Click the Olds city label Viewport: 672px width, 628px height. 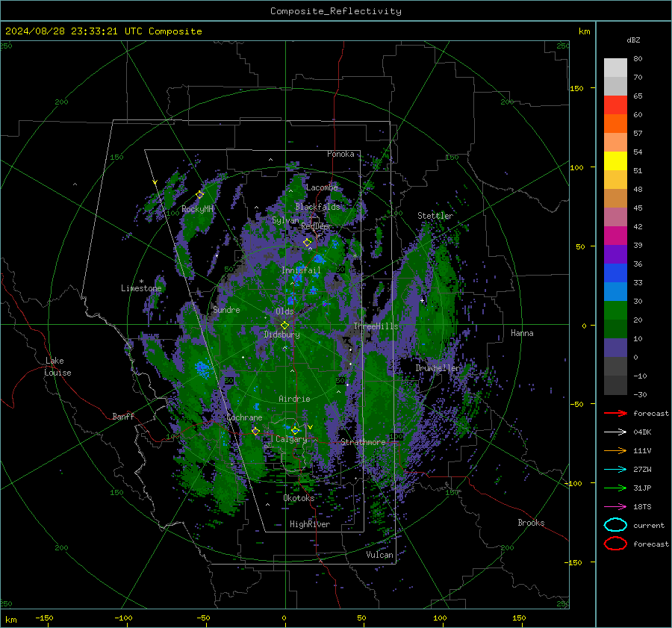(284, 311)
